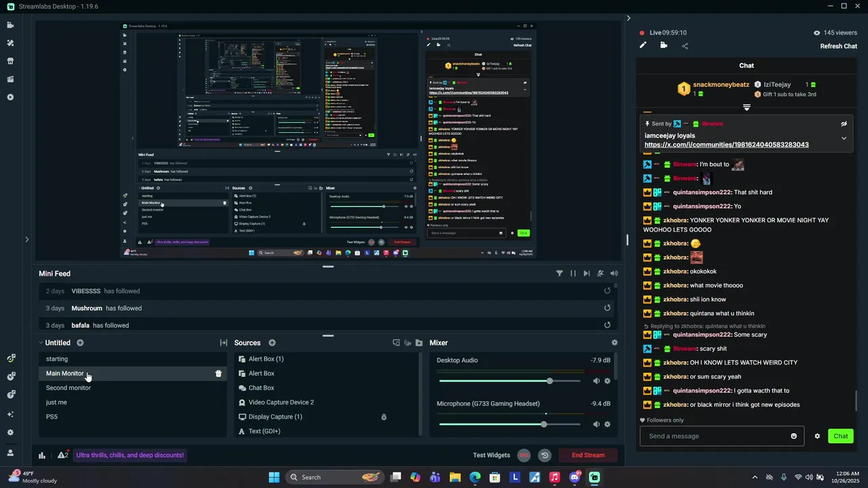Click the End Stream button
Image resolution: width=868 pixels, height=488 pixels.
pos(588,455)
